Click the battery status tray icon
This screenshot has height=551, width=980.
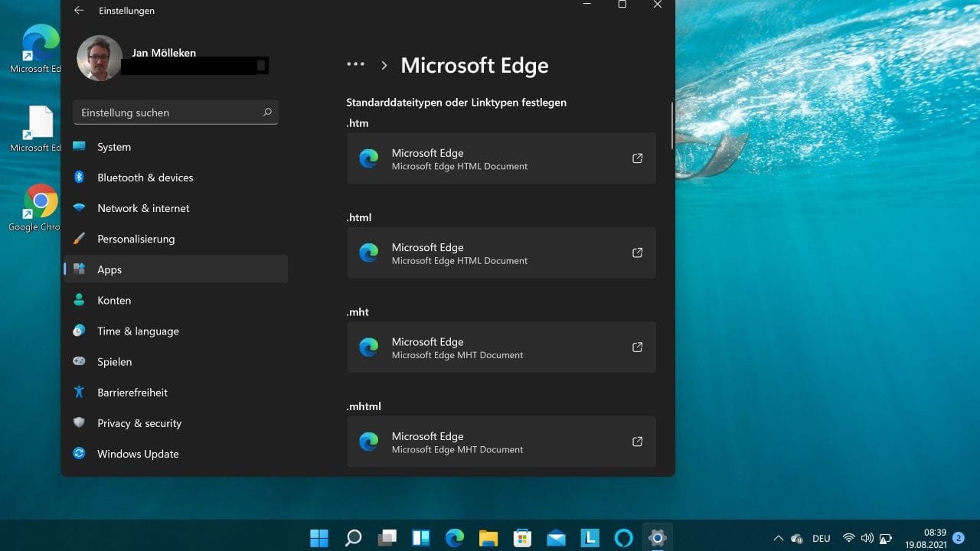click(x=886, y=539)
